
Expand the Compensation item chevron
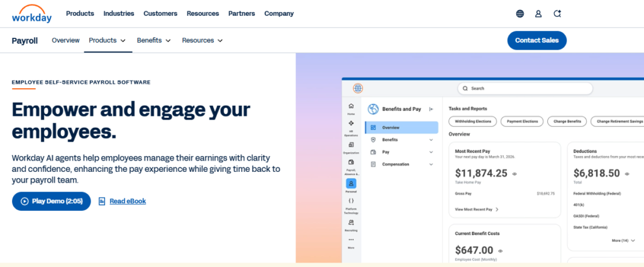click(431, 164)
